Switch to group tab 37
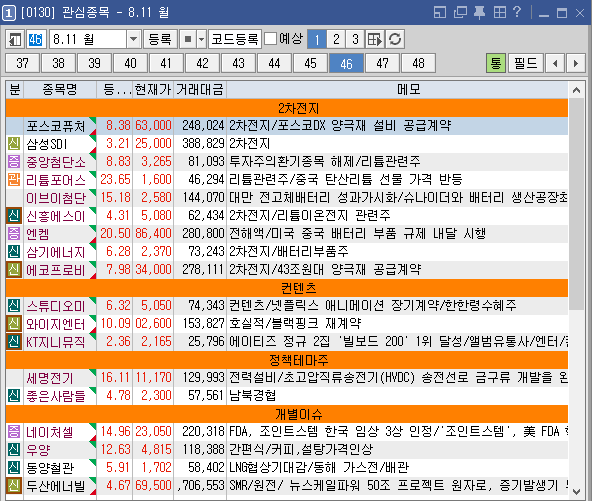592x501 pixels. (22, 63)
